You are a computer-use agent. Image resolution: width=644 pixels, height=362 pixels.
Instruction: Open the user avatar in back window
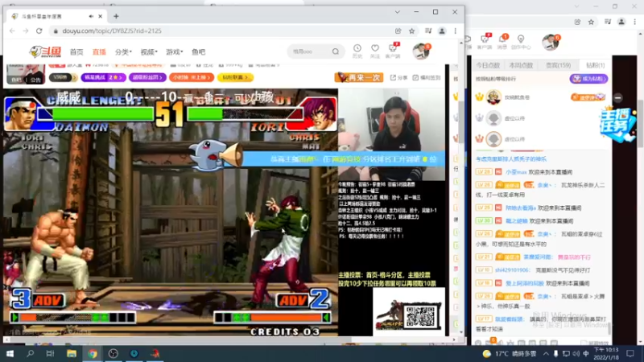point(550,43)
